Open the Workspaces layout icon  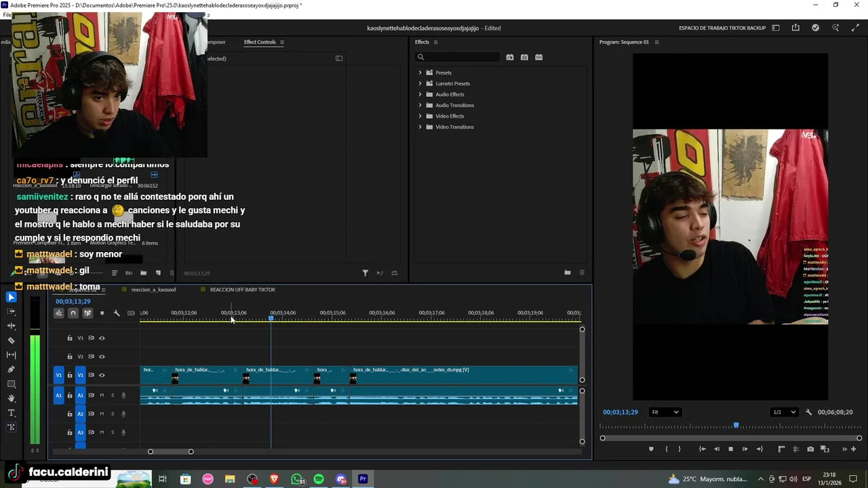(x=776, y=28)
